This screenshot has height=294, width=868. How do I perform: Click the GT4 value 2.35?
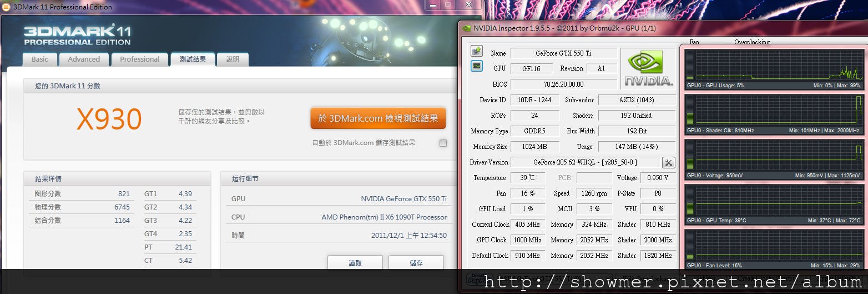185,234
